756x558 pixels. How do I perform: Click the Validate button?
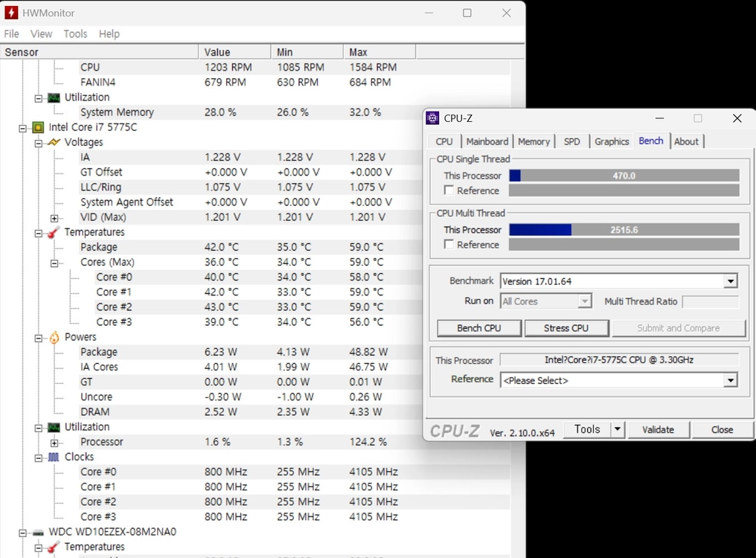pyautogui.click(x=658, y=429)
